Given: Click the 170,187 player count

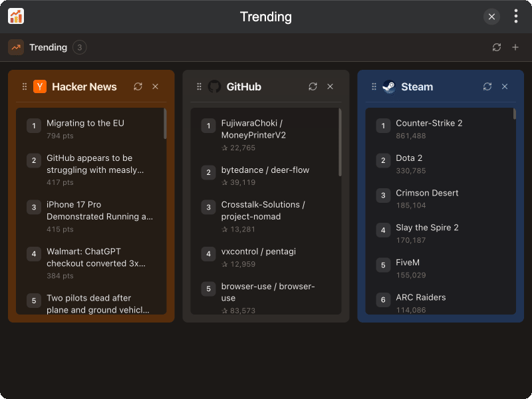Looking at the screenshot, I should click(411, 240).
